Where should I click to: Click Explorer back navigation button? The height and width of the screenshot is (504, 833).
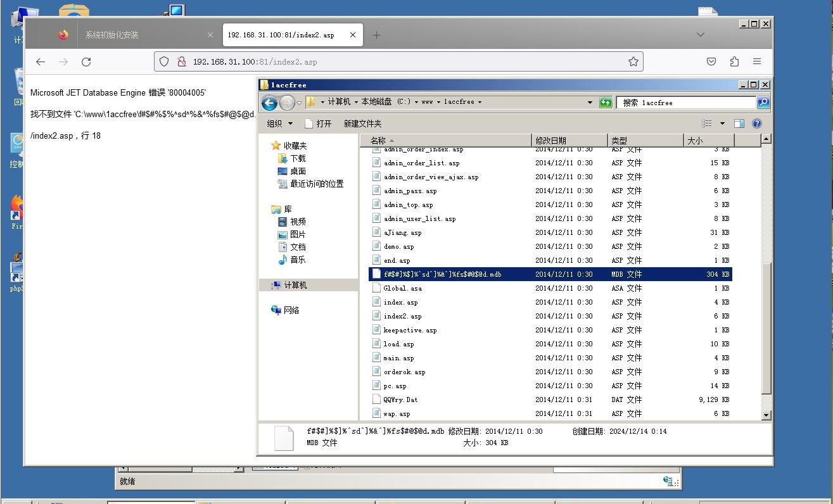[x=269, y=103]
